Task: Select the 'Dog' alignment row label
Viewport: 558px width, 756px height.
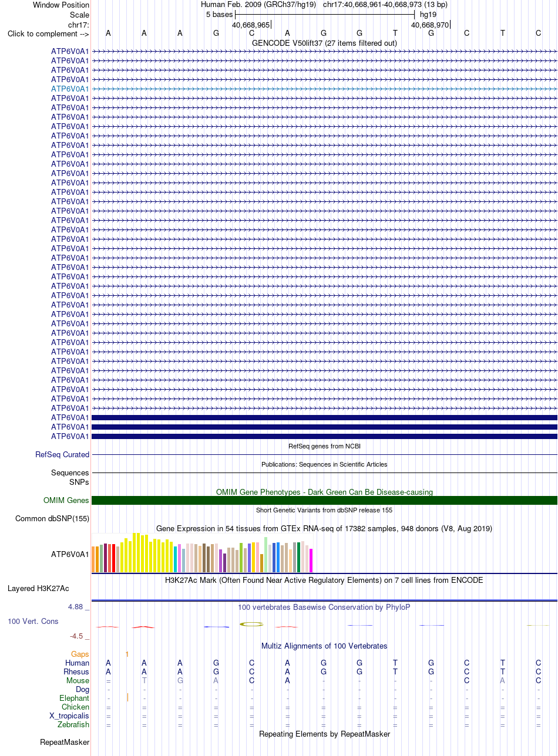Action: [82, 689]
